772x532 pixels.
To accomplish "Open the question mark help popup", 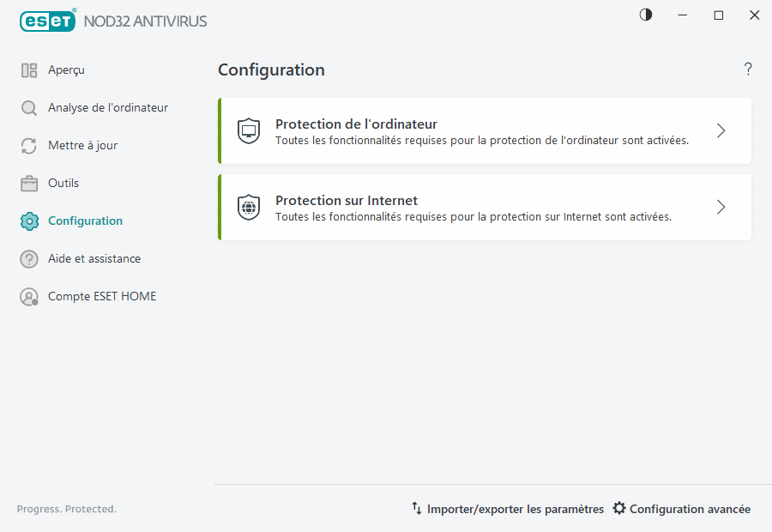I will coord(747,69).
